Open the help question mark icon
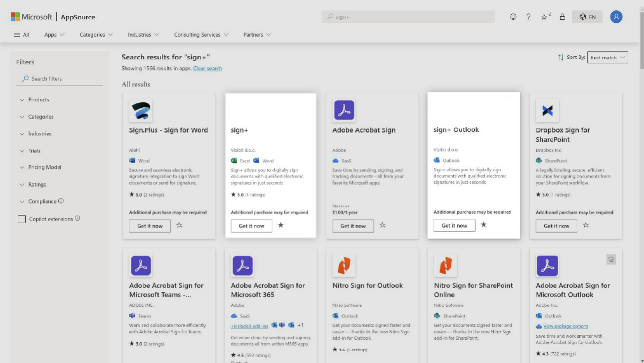This screenshot has height=363, width=644. click(x=528, y=17)
